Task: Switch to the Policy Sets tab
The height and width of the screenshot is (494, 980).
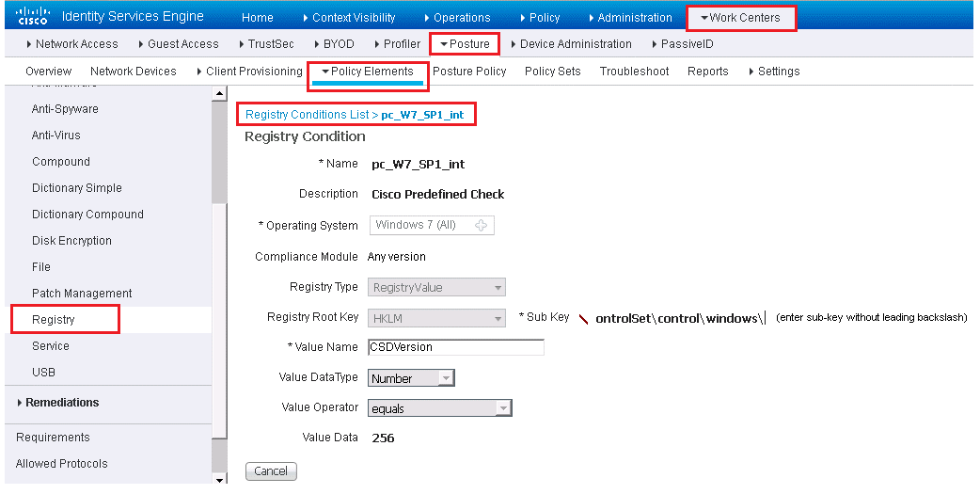Action: (552, 72)
